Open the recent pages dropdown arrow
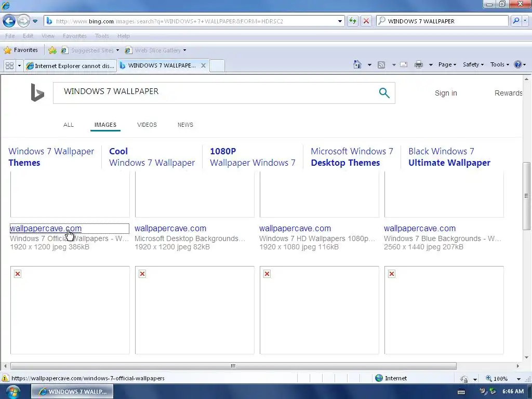The image size is (532, 399). click(35, 21)
